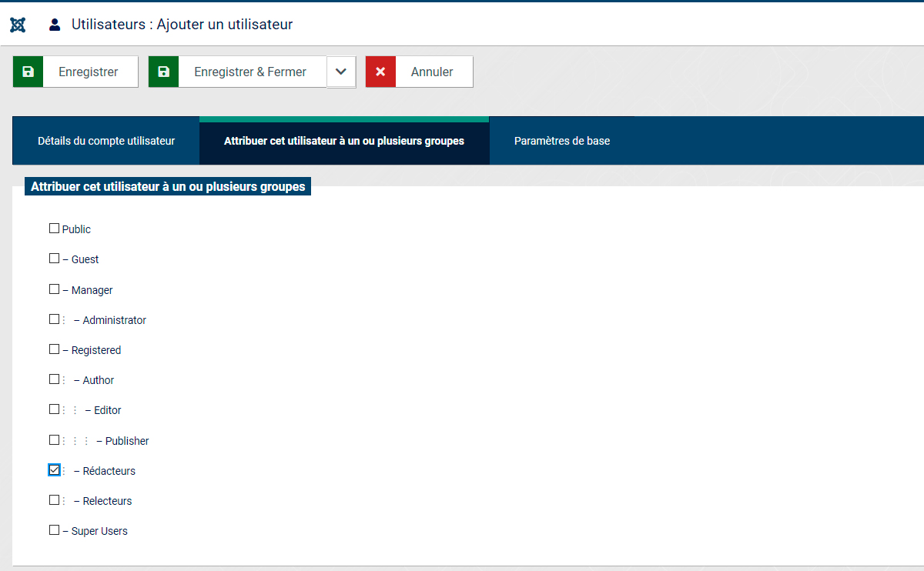This screenshot has width=924, height=571.
Task: Click the Manager group label
Action: click(88, 290)
